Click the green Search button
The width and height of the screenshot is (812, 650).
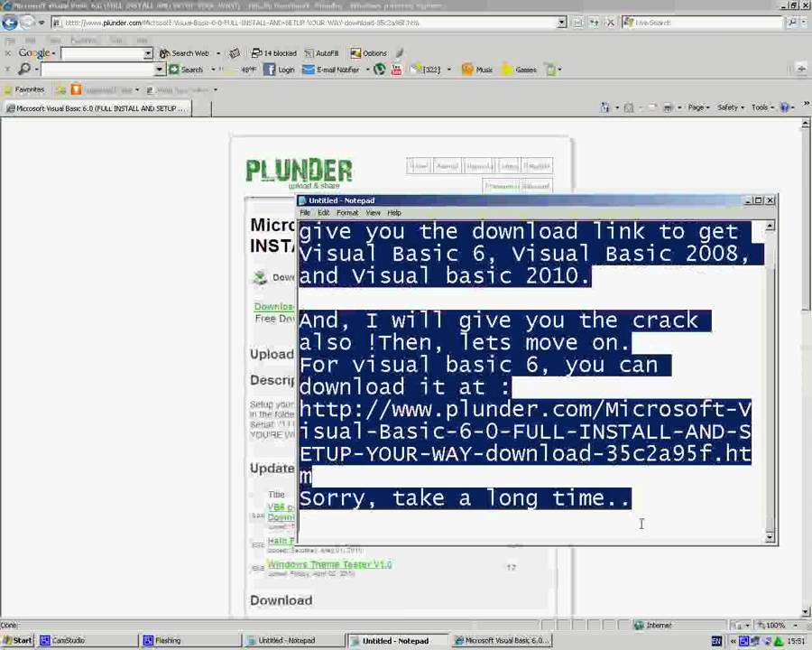tap(186, 70)
